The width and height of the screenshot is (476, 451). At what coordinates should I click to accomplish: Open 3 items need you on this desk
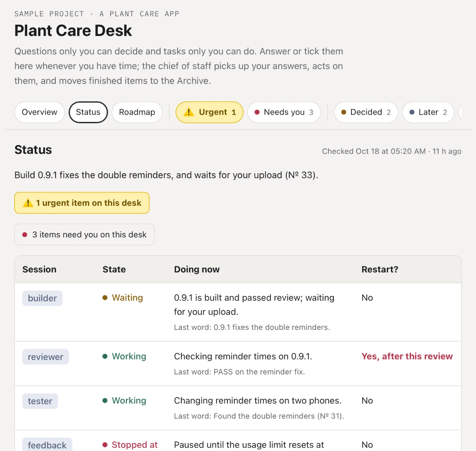84,234
